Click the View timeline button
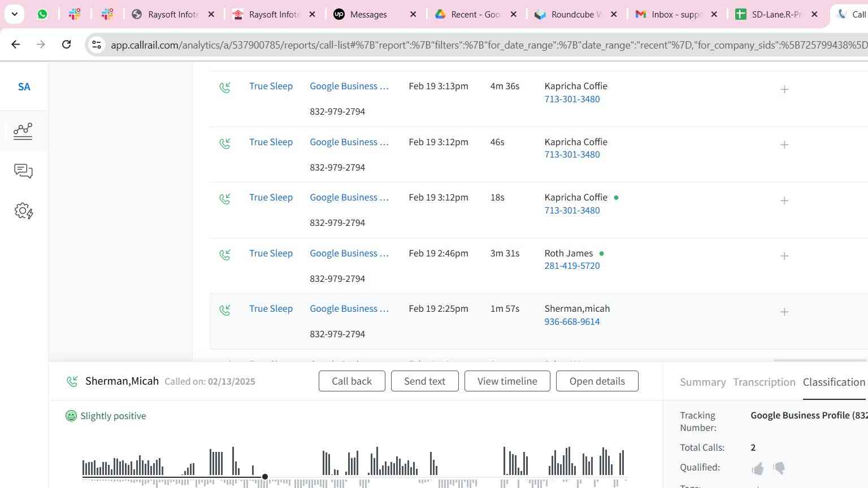 click(x=507, y=381)
